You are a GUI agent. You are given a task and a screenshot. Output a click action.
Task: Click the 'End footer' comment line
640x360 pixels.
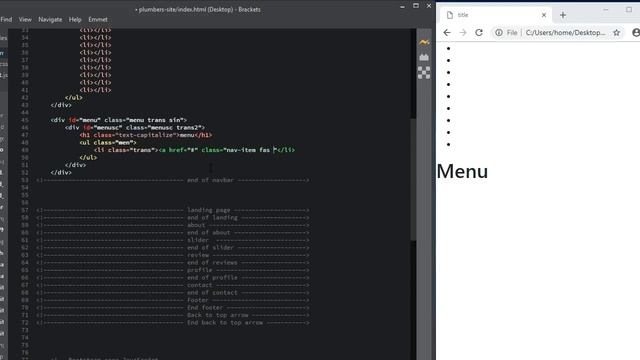tap(173, 308)
